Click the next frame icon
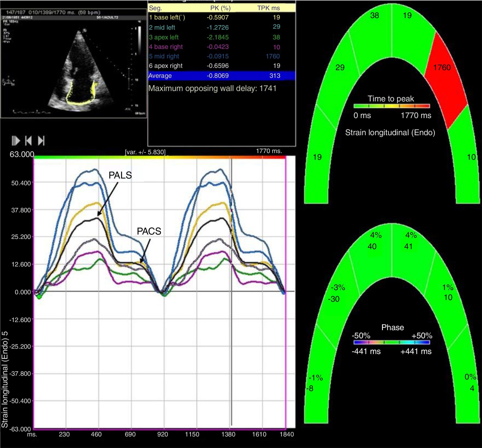 41,141
